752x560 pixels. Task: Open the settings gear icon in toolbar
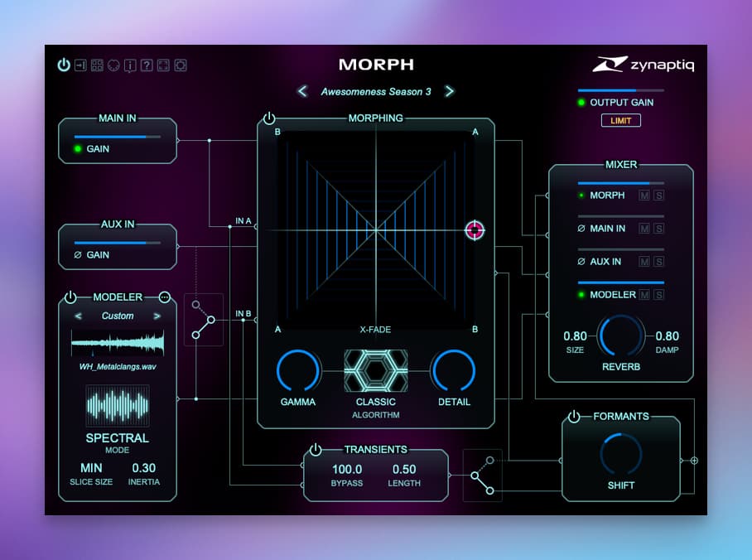(181, 65)
